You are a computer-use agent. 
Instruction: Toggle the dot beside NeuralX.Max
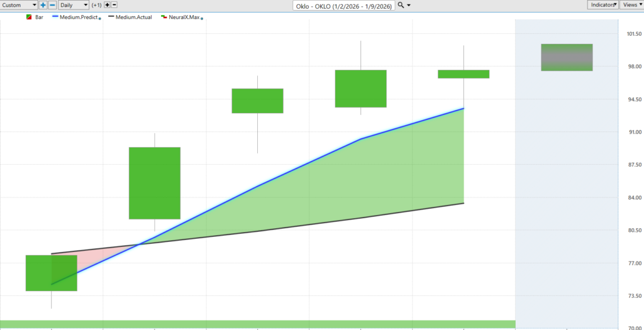(x=201, y=18)
